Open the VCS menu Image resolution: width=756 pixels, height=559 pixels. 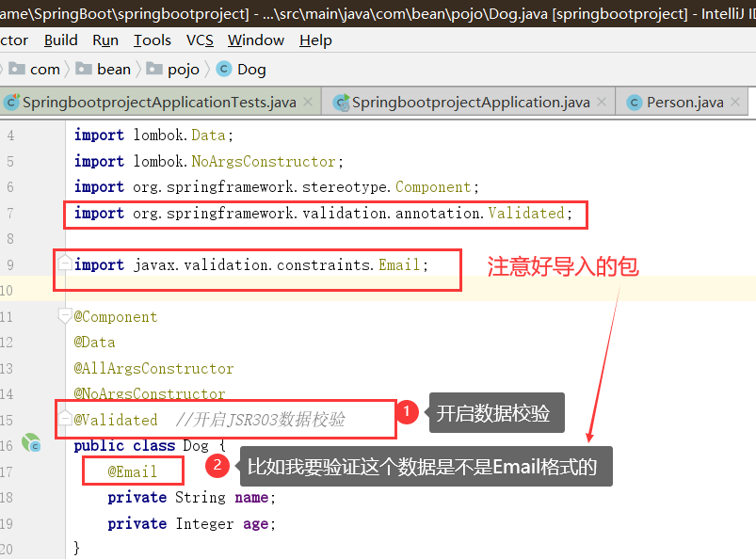(201, 40)
